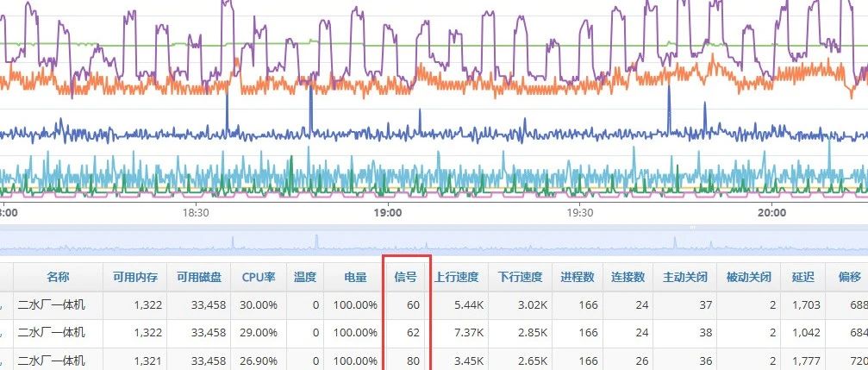Image resolution: width=868 pixels, height=370 pixels.
Task: Click the 20:00 time axis label
Action: coord(772,213)
